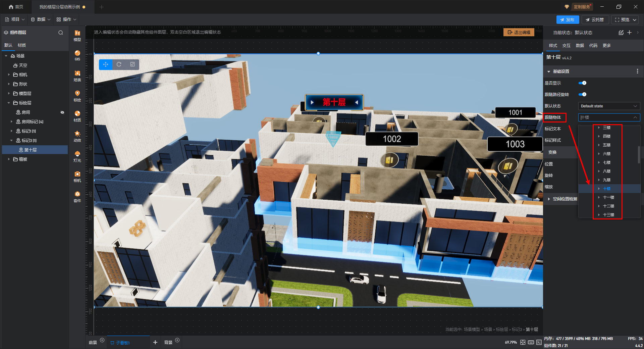Click the 云托管 cloud hosting button
The image size is (644, 349).
point(595,20)
